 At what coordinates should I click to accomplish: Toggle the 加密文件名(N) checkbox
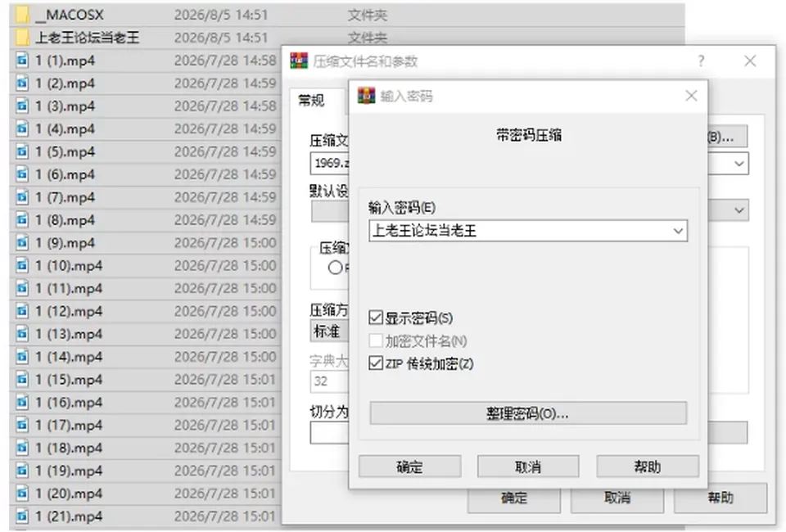tap(376, 340)
